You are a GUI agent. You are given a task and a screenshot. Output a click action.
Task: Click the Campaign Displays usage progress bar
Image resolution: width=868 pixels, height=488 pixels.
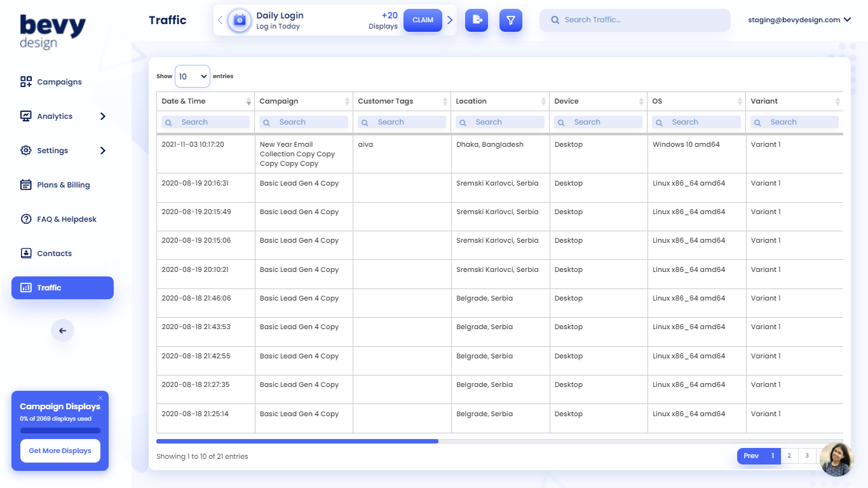pyautogui.click(x=60, y=430)
